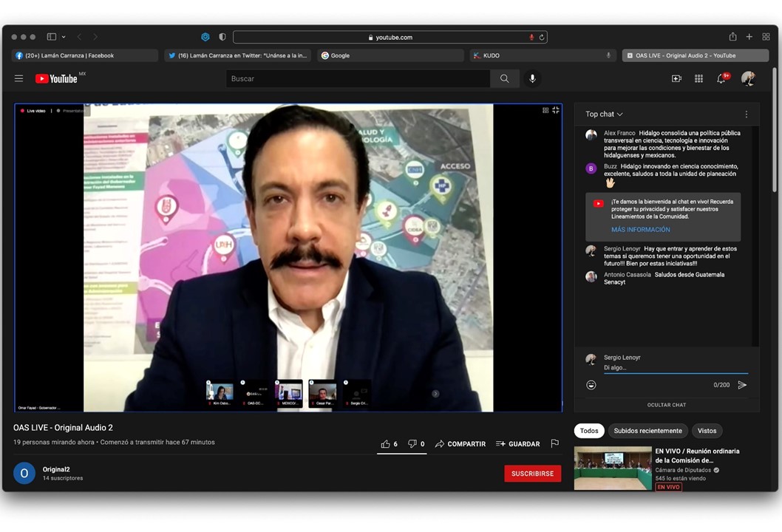Toggle the Safari sidebar icon
This screenshot has height=532, width=782.
(x=51, y=37)
